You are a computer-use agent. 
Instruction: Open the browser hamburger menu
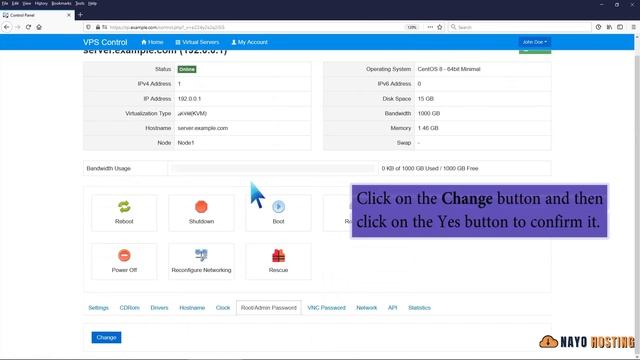pos(633,27)
